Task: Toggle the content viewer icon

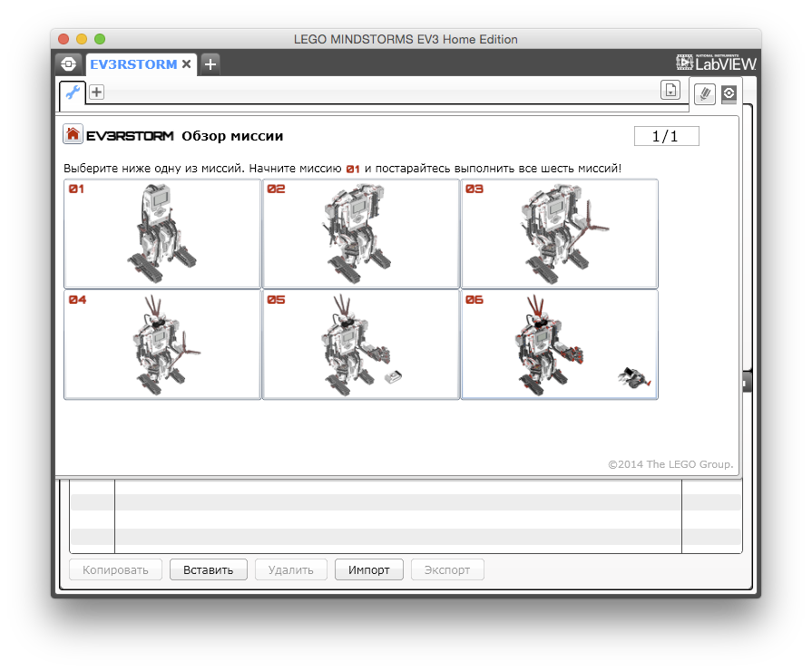Action: (x=729, y=93)
